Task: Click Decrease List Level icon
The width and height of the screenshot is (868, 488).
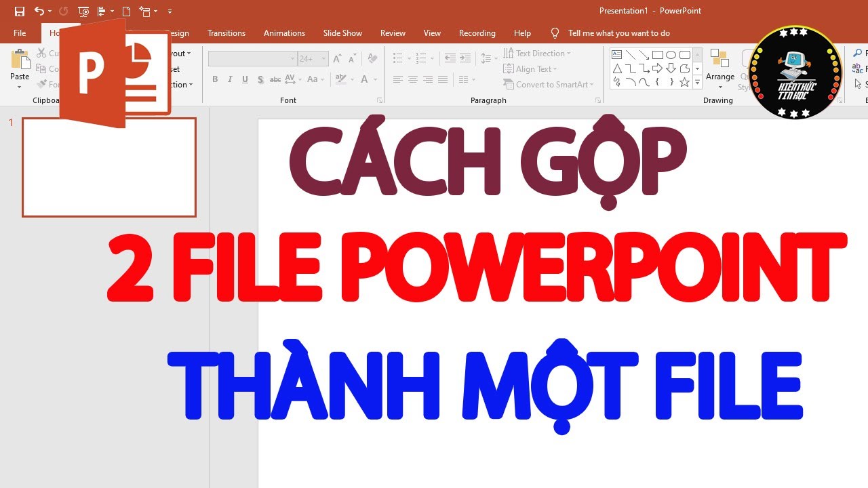Action: tap(450, 59)
